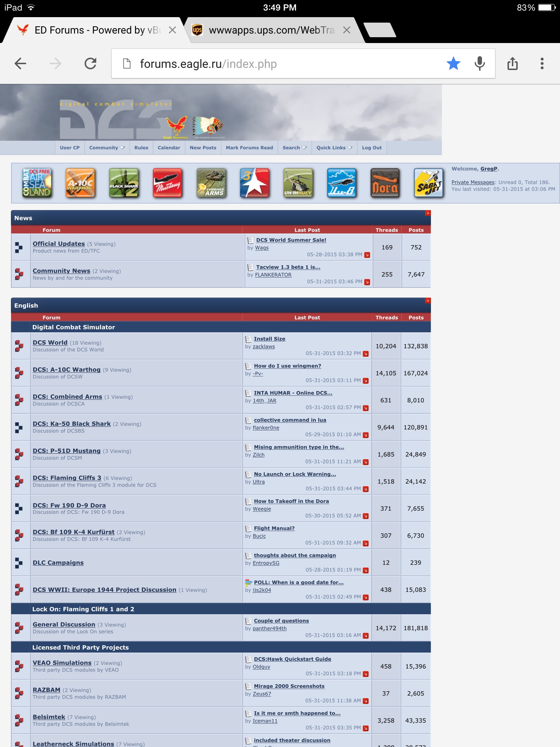Tap the microphone voice search icon

pos(480,64)
